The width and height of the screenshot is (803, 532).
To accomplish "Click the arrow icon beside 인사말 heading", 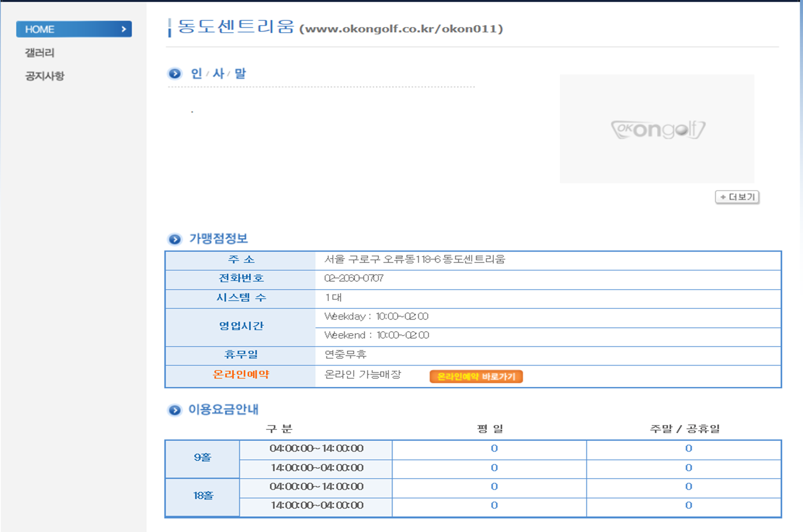I will pyautogui.click(x=174, y=74).
